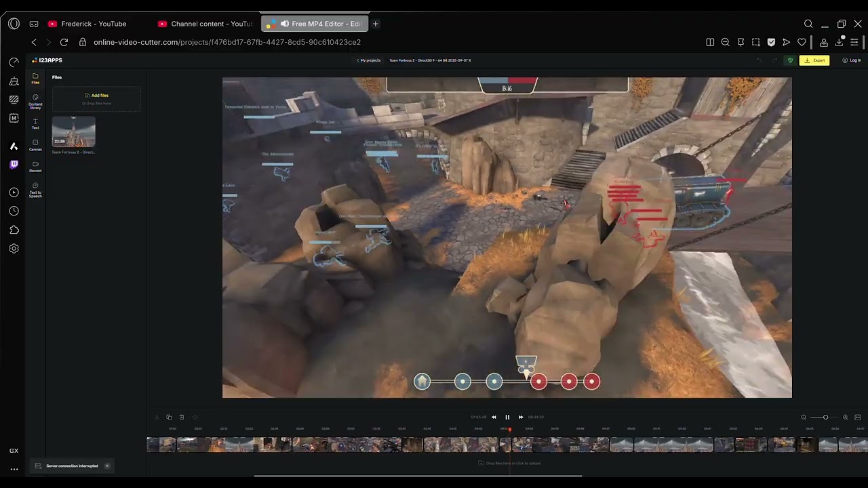Open the Text tool panel
868x488 pixels.
coord(35,124)
